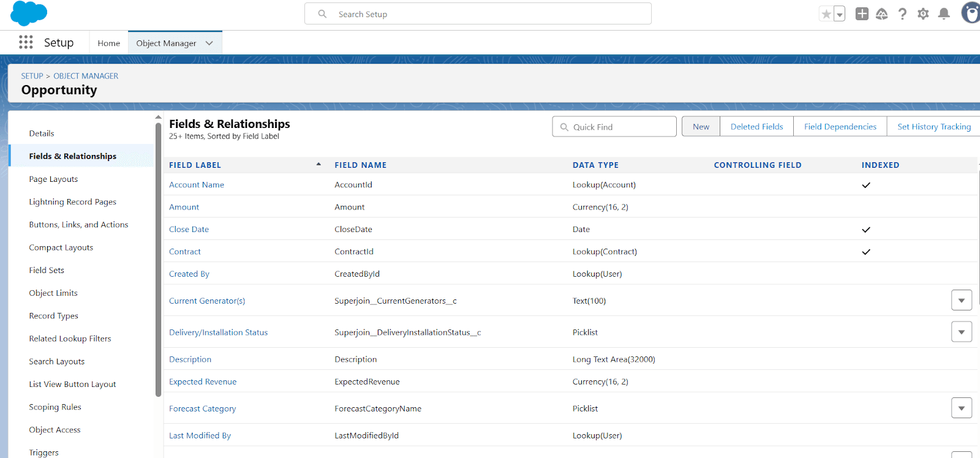Open the Last Modified By field

[200, 435]
